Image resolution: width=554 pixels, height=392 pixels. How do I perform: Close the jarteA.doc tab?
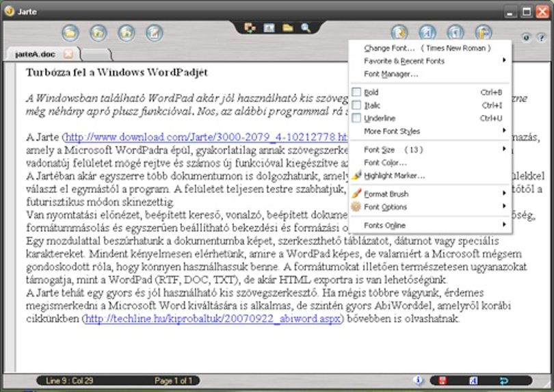[x=68, y=54]
